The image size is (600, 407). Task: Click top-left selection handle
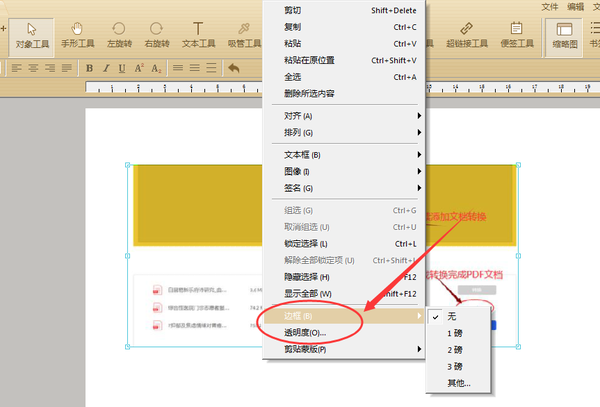point(128,165)
